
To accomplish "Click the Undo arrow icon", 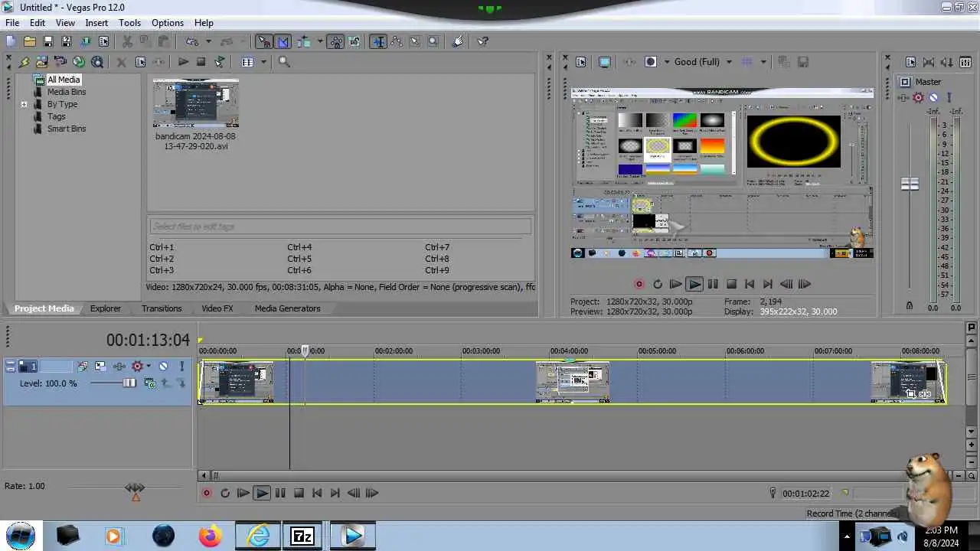I will [x=192, y=41].
